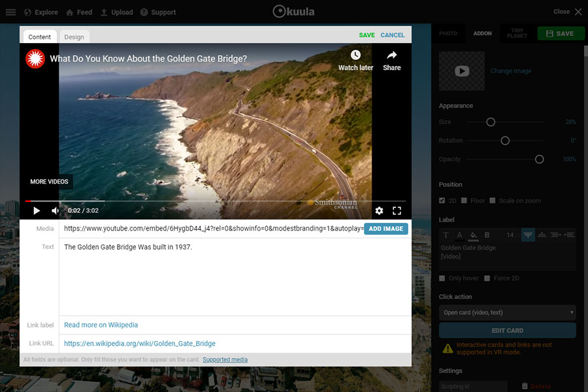
Task: Click the video progress bar
Action: (215, 201)
